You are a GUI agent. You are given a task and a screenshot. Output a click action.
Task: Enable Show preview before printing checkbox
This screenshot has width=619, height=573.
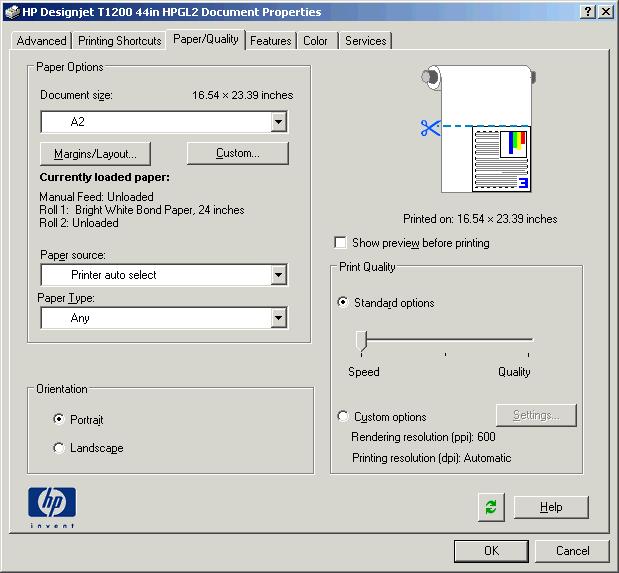click(x=340, y=242)
